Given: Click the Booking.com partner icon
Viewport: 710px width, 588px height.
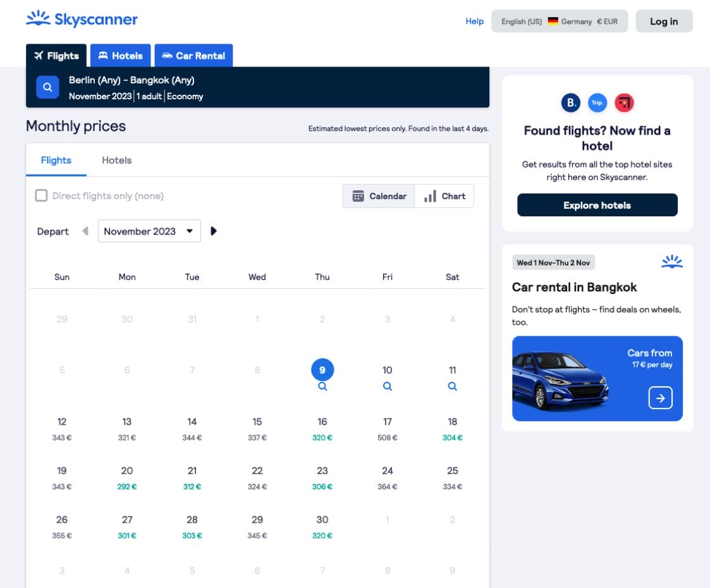Looking at the screenshot, I should (570, 102).
